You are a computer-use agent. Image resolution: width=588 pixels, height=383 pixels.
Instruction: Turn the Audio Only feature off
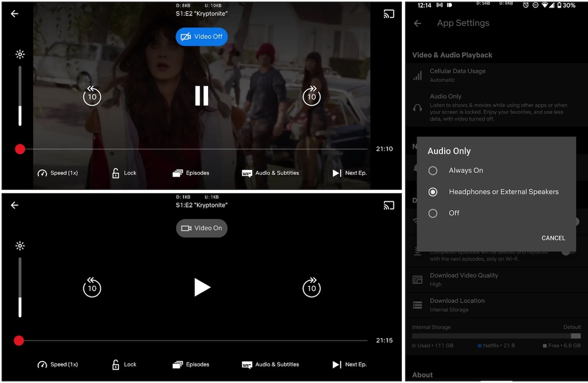[433, 213]
